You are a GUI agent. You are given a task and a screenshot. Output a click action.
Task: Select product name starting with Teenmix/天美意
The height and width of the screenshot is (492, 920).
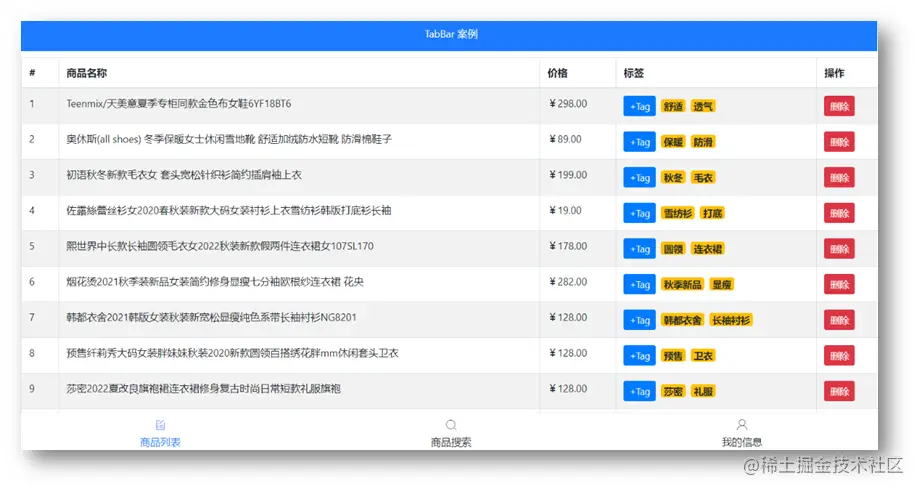point(178,104)
